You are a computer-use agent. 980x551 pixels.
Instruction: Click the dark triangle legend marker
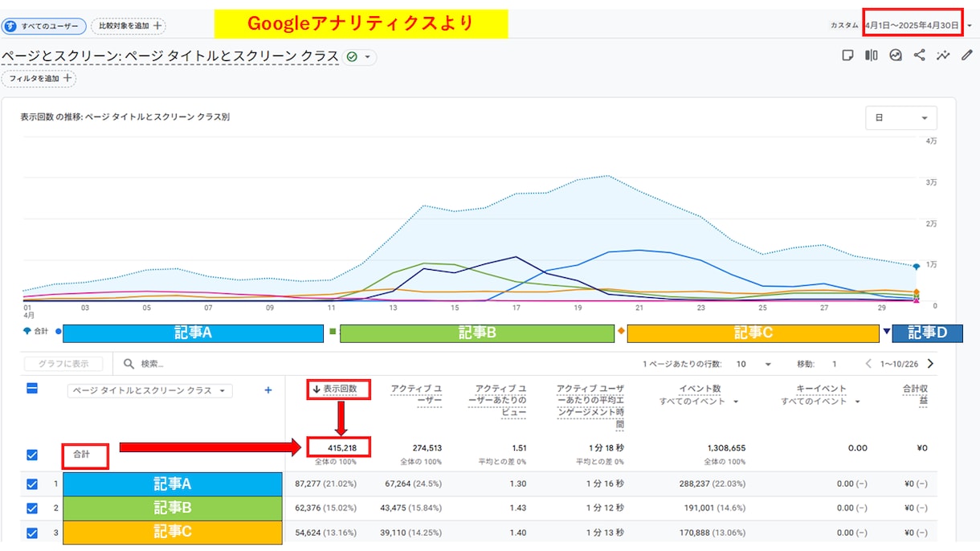(x=887, y=331)
